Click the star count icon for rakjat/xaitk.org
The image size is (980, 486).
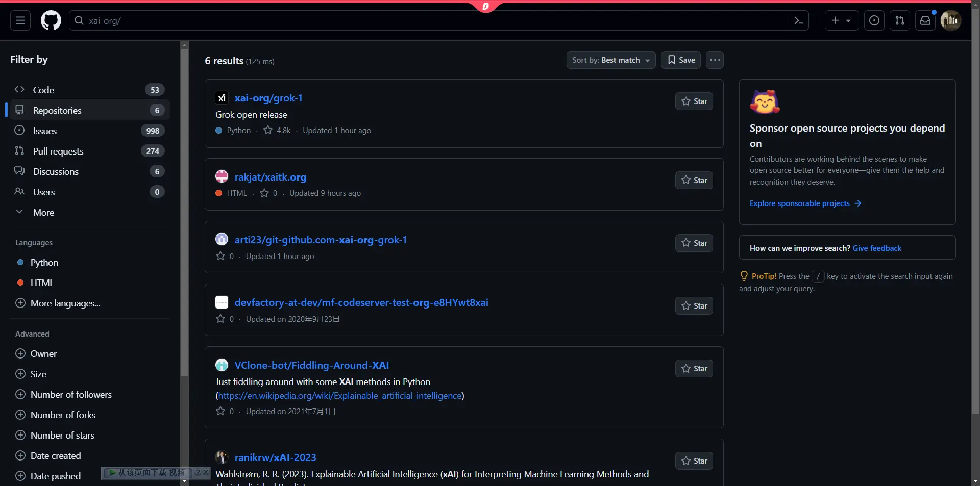[264, 193]
